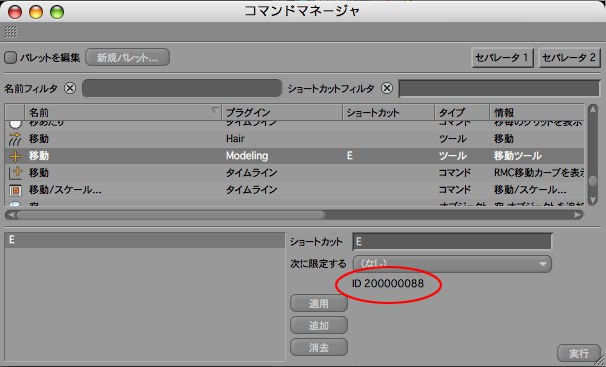Select the E entry in shortcut list

145,240
